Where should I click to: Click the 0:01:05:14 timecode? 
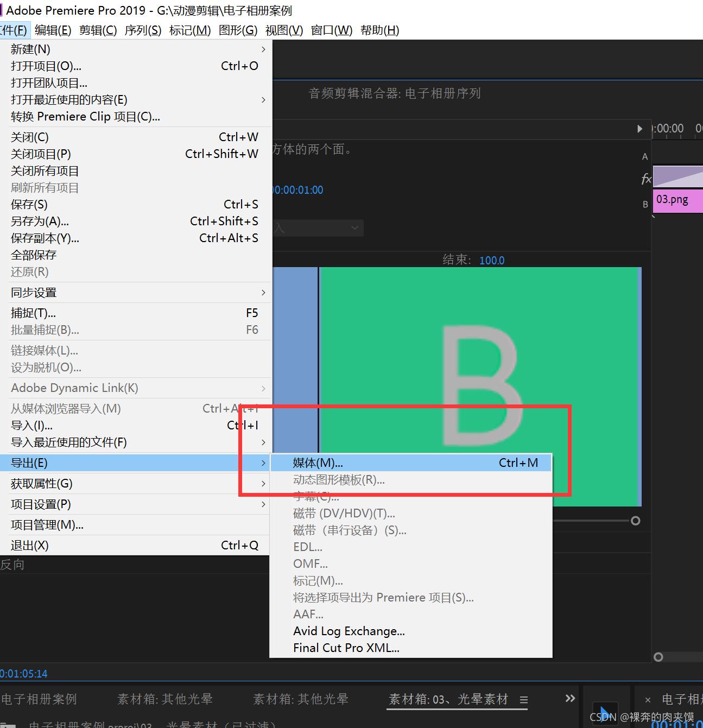(24, 674)
